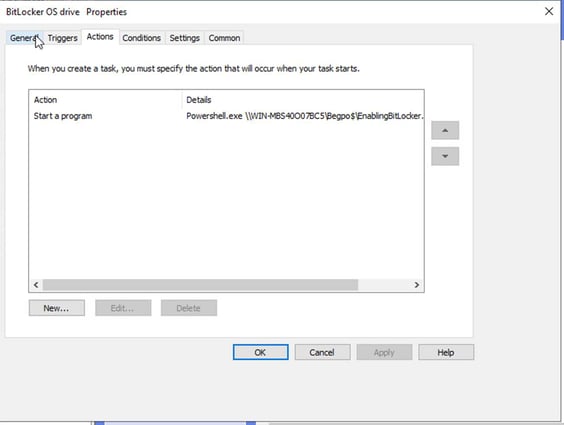Image resolution: width=564 pixels, height=425 pixels.
Task: Create a new action with New...
Action: 57,308
